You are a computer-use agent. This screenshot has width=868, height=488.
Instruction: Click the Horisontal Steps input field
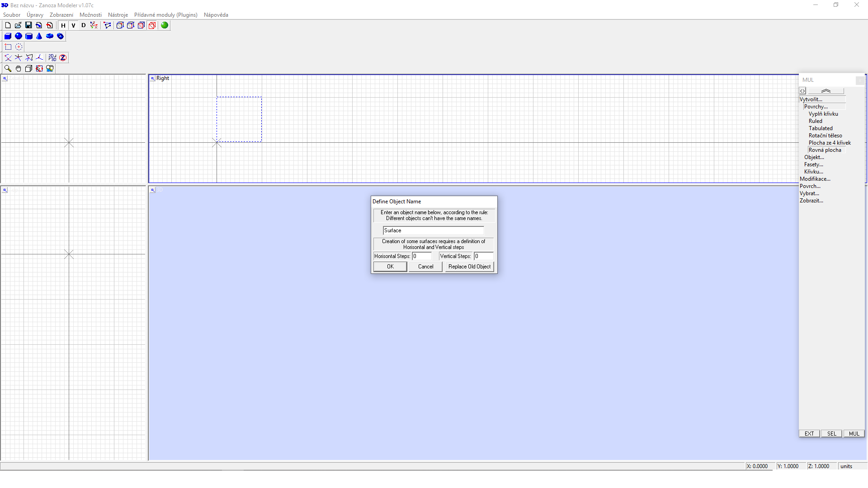click(x=421, y=256)
